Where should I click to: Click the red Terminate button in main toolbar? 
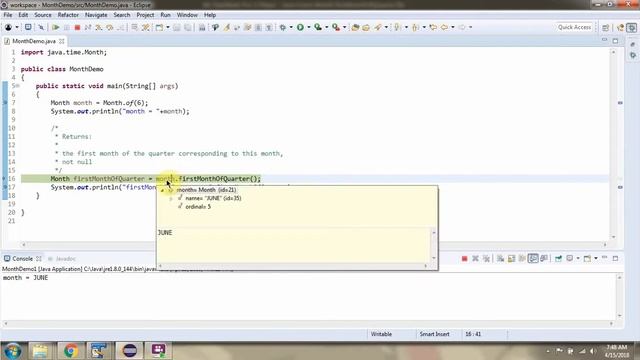tap(77, 27)
